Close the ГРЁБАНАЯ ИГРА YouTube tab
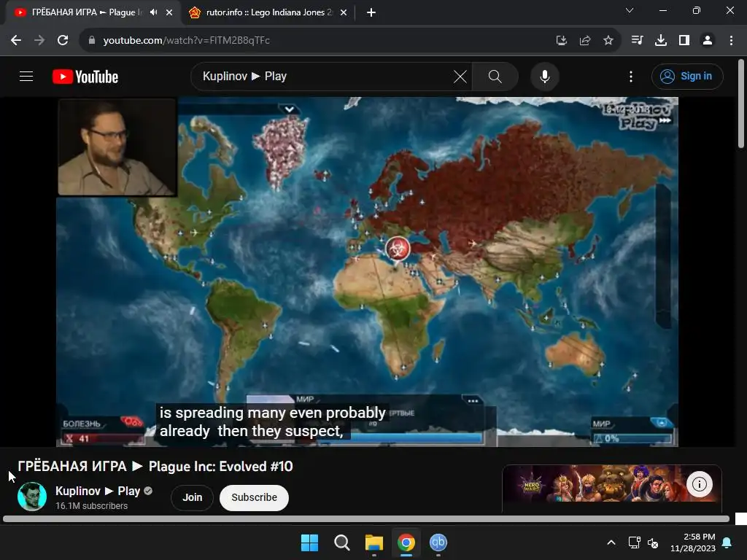The height and width of the screenshot is (560, 747). [x=169, y=12]
